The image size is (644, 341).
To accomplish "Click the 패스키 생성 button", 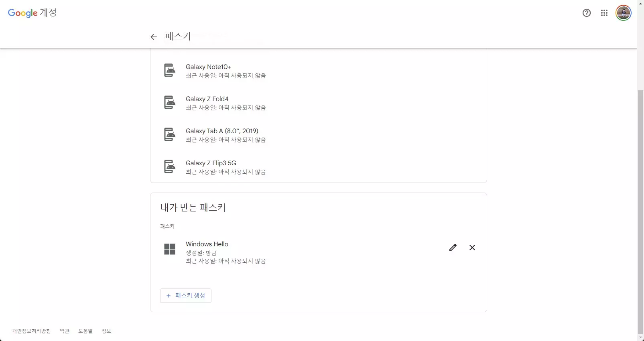I will (185, 296).
